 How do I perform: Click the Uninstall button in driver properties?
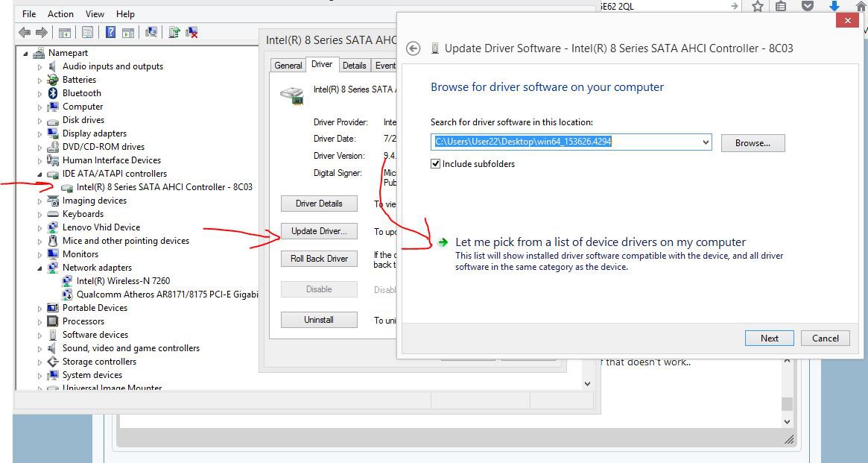click(319, 320)
